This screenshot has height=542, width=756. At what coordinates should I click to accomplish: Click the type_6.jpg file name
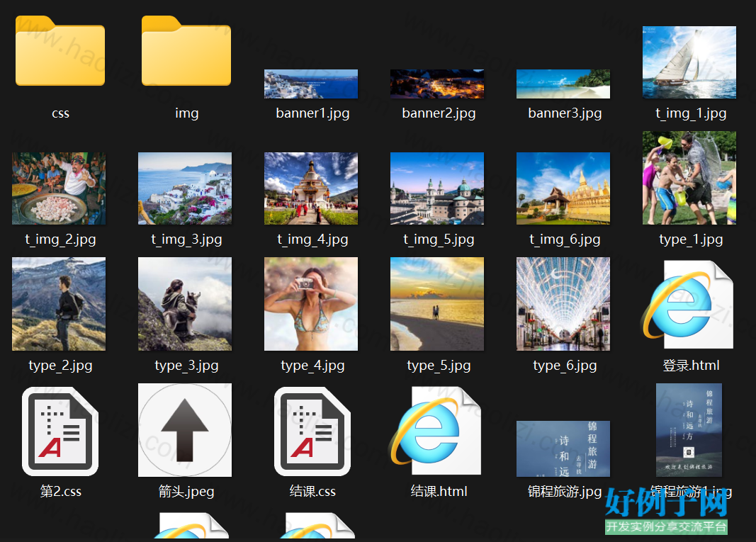tap(565, 366)
